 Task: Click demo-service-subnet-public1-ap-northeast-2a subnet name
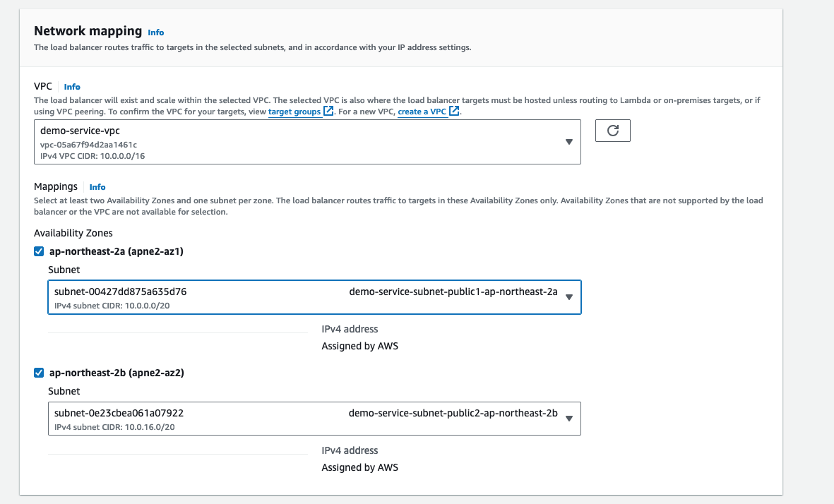coord(453,292)
